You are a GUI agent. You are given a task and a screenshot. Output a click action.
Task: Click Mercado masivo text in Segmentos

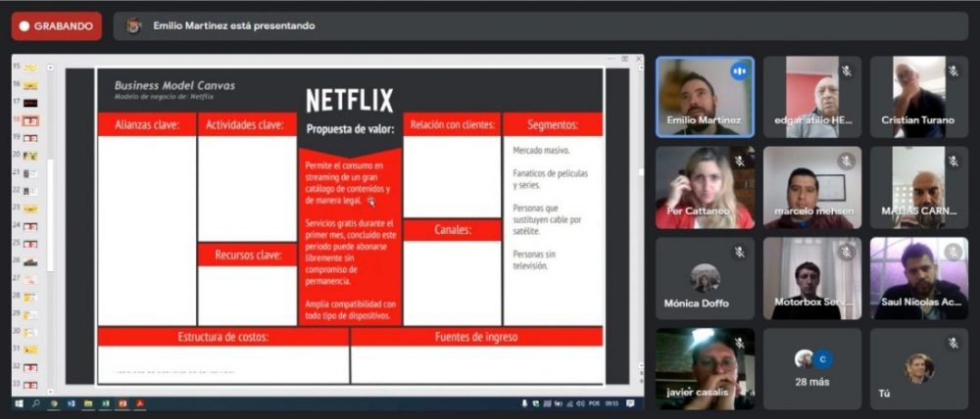tap(541, 151)
